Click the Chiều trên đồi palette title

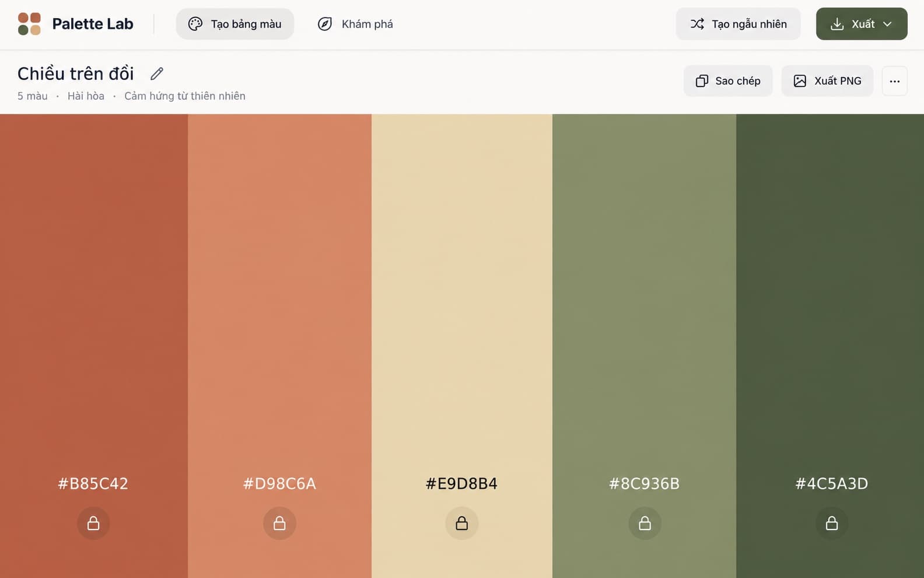click(76, 74)
